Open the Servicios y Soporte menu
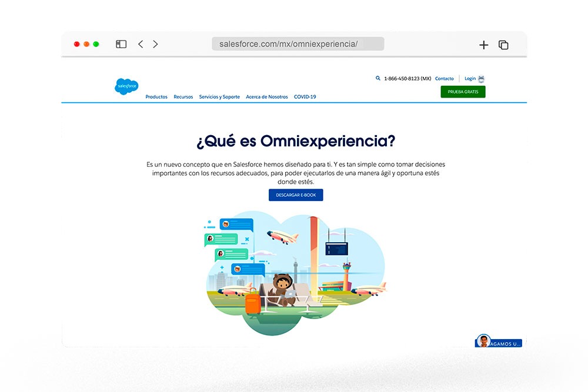 (219, 97)
